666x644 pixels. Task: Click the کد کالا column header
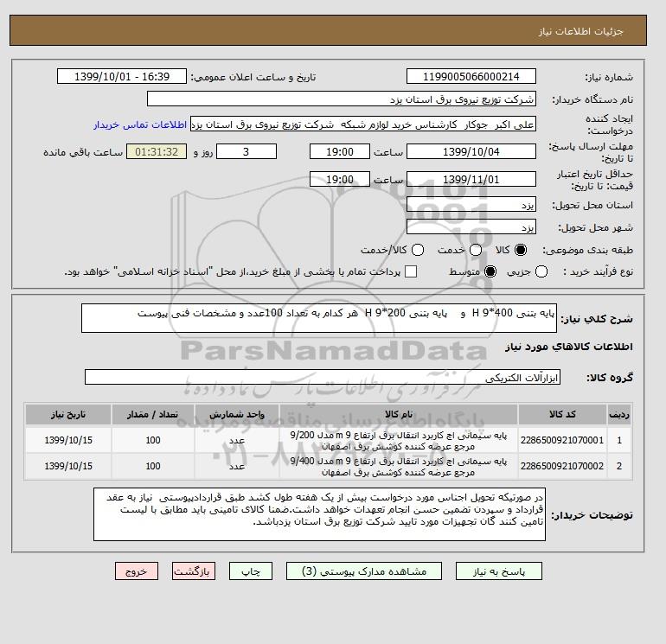click(x=562, y=414)
